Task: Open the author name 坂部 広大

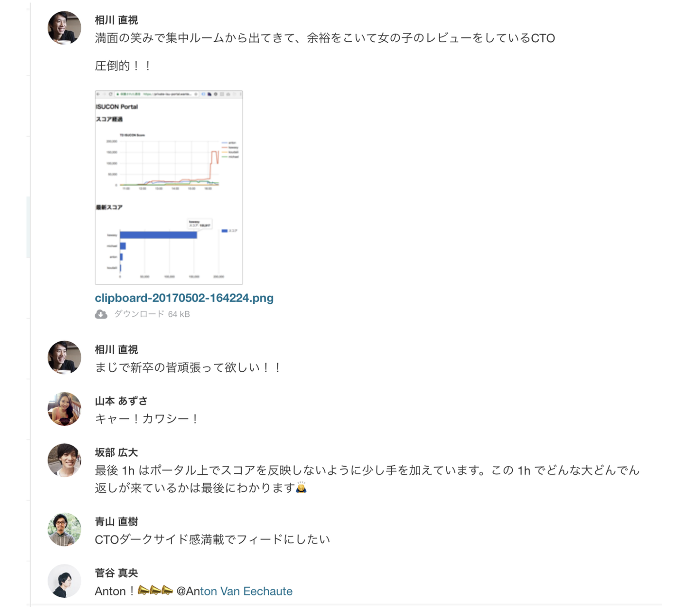Action: (116, 452)
